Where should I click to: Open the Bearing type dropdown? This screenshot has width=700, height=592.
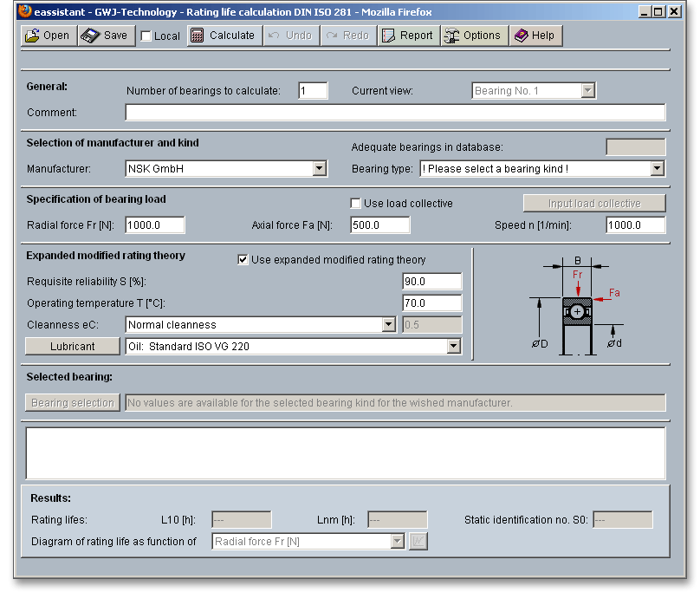657,169
